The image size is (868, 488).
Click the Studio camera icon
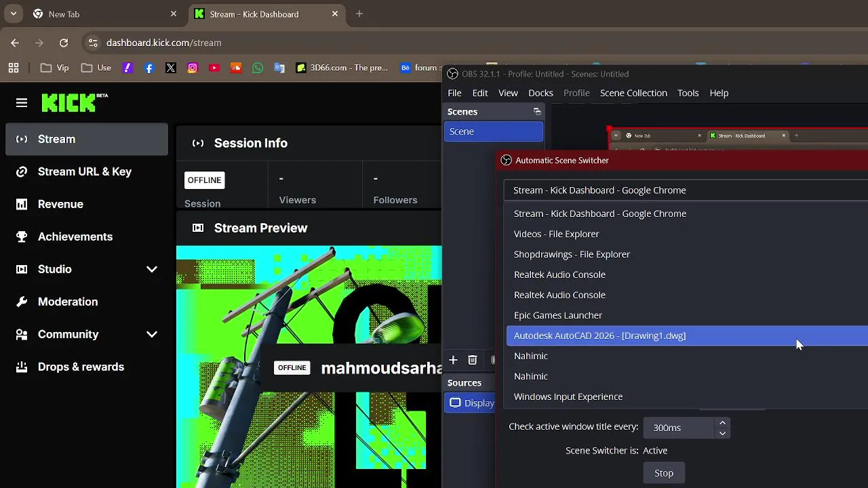(22, 269)
